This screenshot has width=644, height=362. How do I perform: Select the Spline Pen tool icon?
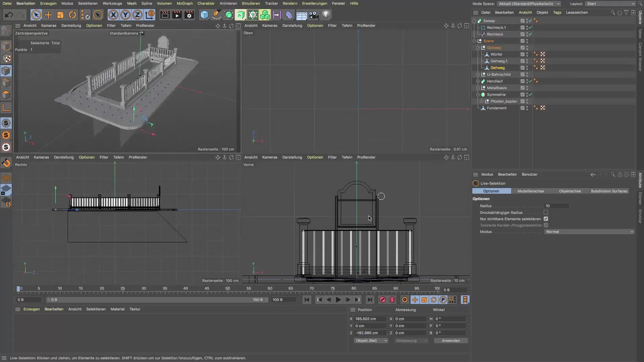tap(217, 15)
